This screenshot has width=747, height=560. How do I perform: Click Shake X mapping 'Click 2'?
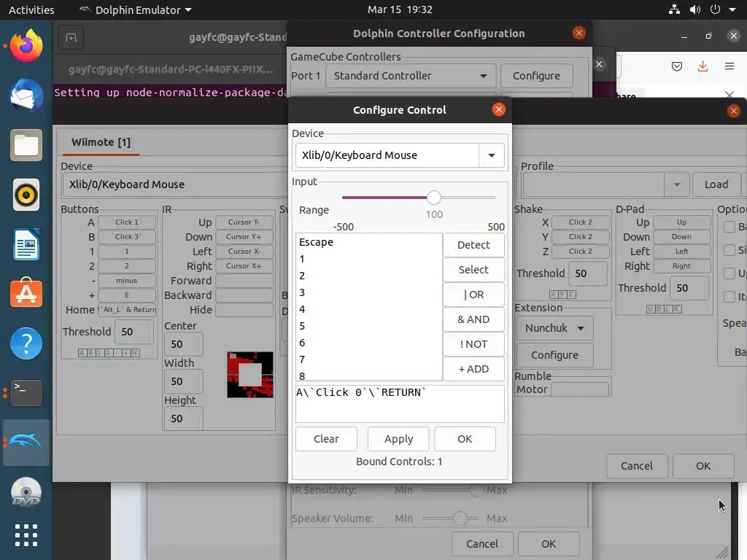(x=580, y=222)
